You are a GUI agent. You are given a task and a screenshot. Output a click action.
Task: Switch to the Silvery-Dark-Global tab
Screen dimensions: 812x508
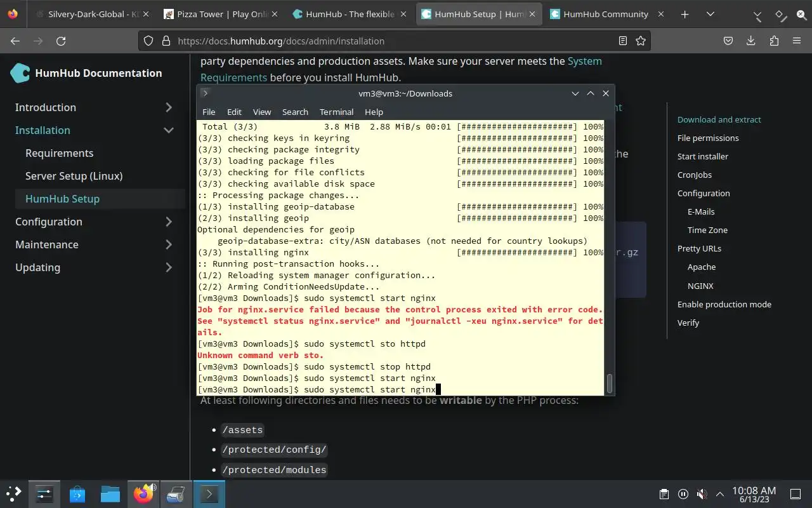93,14
